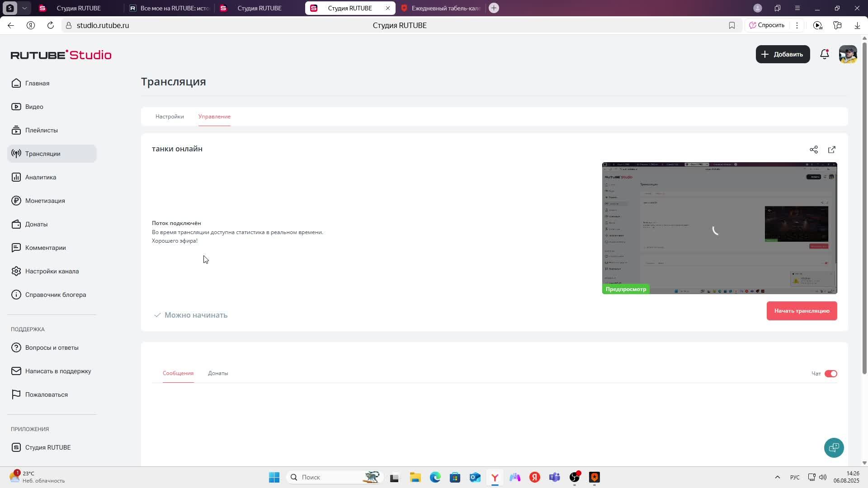Open notifications bell icon
The height and width of the screenshot is (488, 868).
(x=825, y=54)
